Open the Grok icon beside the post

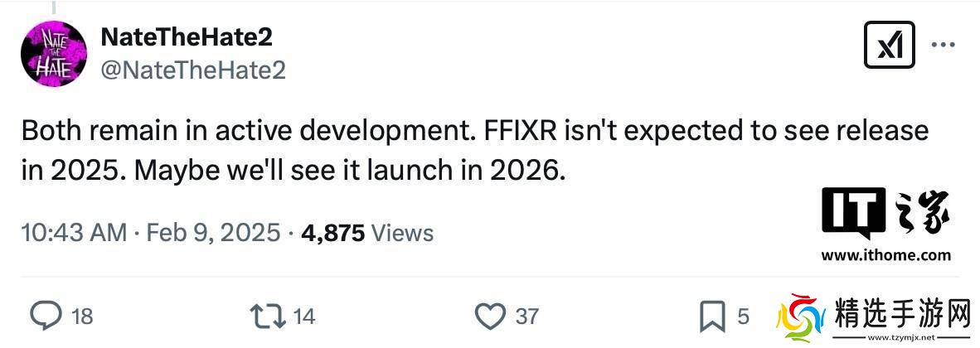coord(889,44)
